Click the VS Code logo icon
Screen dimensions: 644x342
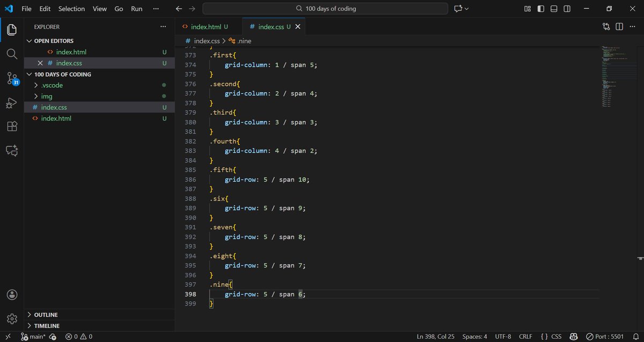(x=9, y=9)
